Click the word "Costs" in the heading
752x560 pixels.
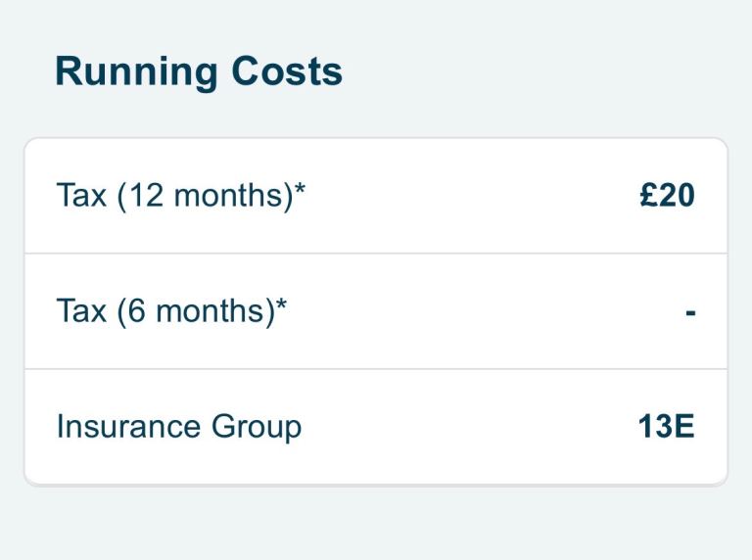[286, 72]
